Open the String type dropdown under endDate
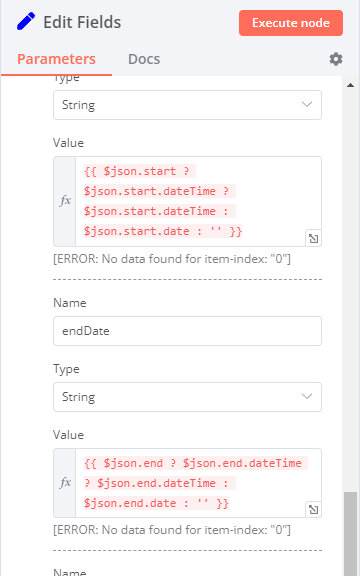This screenshot has height=576, width=360. 187,397
